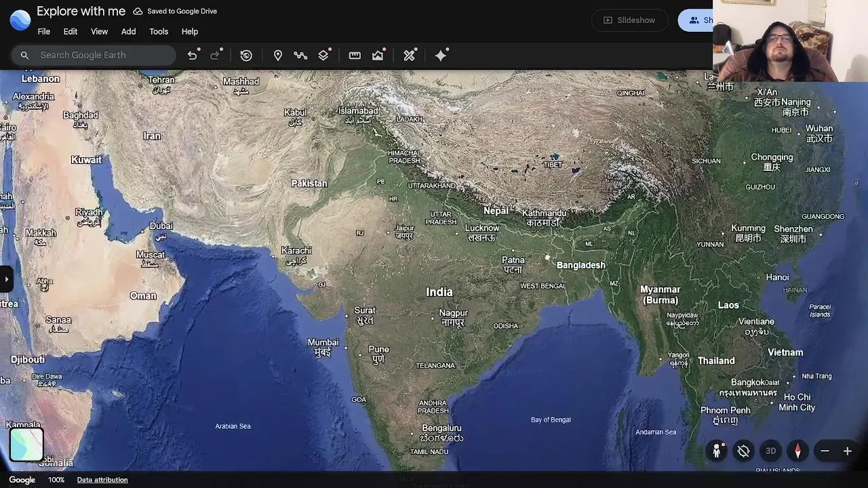Zoom out with minus button

[x=825, y=451]
